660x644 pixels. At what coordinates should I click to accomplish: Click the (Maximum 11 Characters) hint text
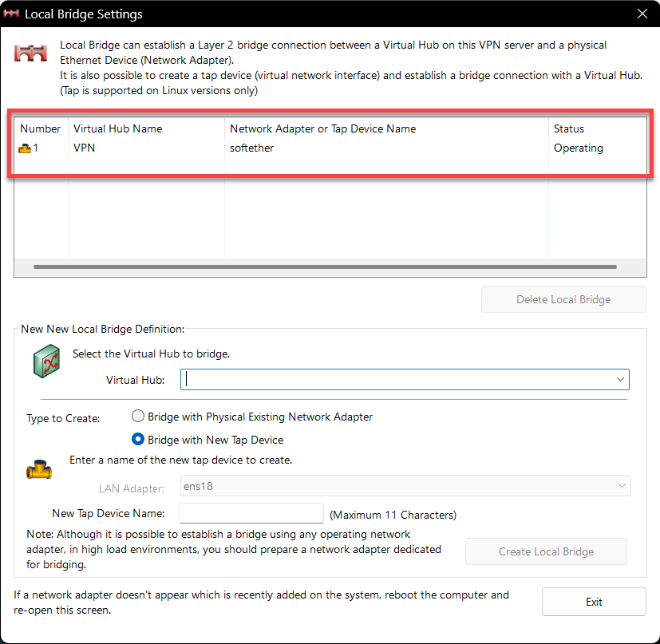click(x=393, y=515)
